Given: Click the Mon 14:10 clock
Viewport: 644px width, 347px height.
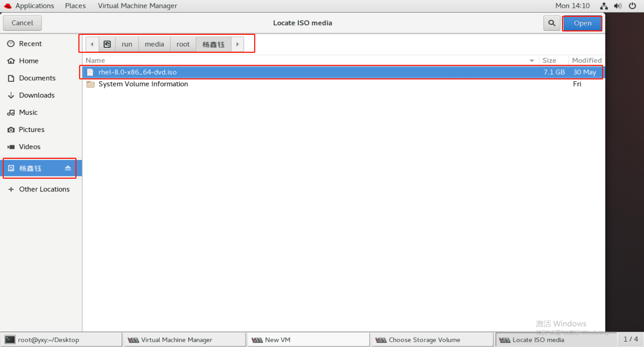Looking at the screenshot, I should pos(572,6).
